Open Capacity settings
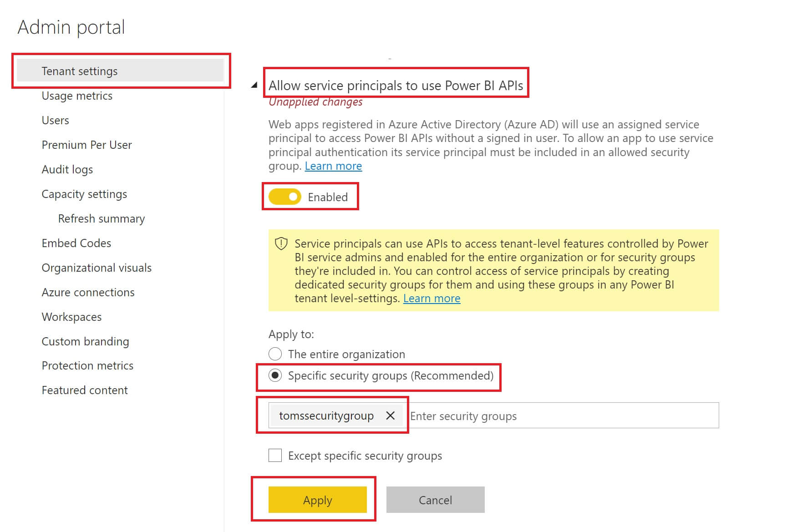This screenshot has height=532, width=792. [84, 194]
